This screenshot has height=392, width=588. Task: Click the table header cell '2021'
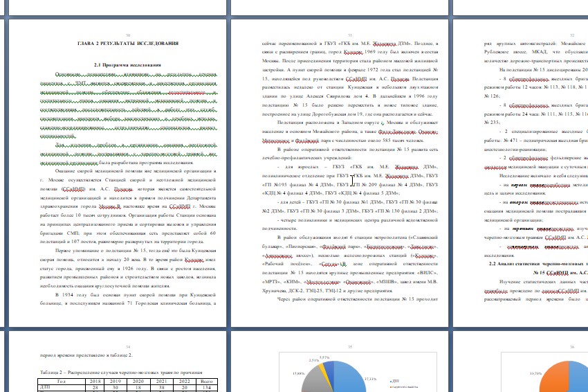click(162, 381)
